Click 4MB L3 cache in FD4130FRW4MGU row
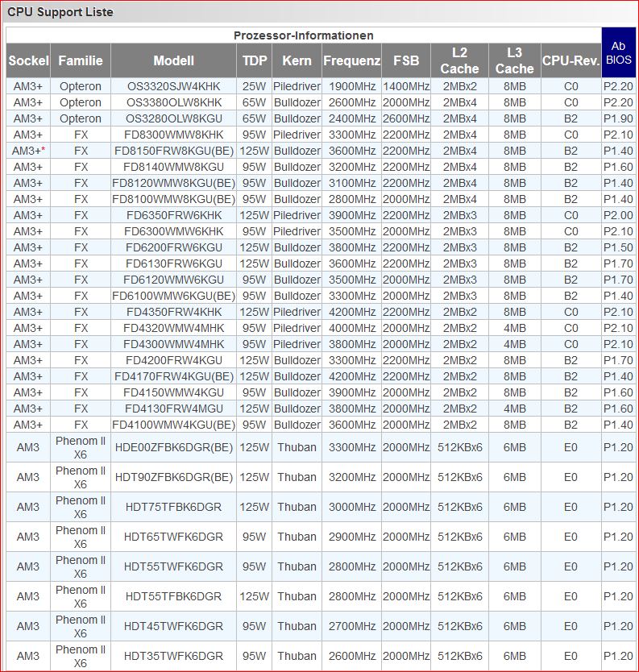Image resolution: width=639 pixels, height=672 pixels. point(515,409)
